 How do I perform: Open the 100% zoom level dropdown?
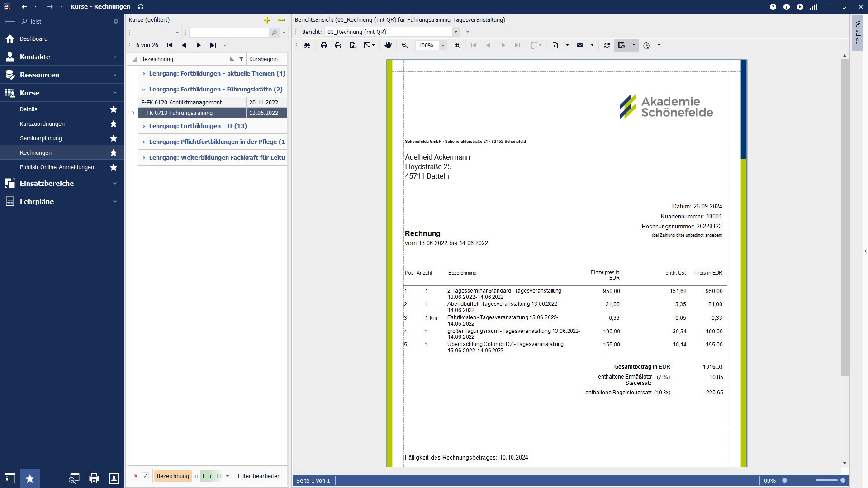[x=443, y=45]
